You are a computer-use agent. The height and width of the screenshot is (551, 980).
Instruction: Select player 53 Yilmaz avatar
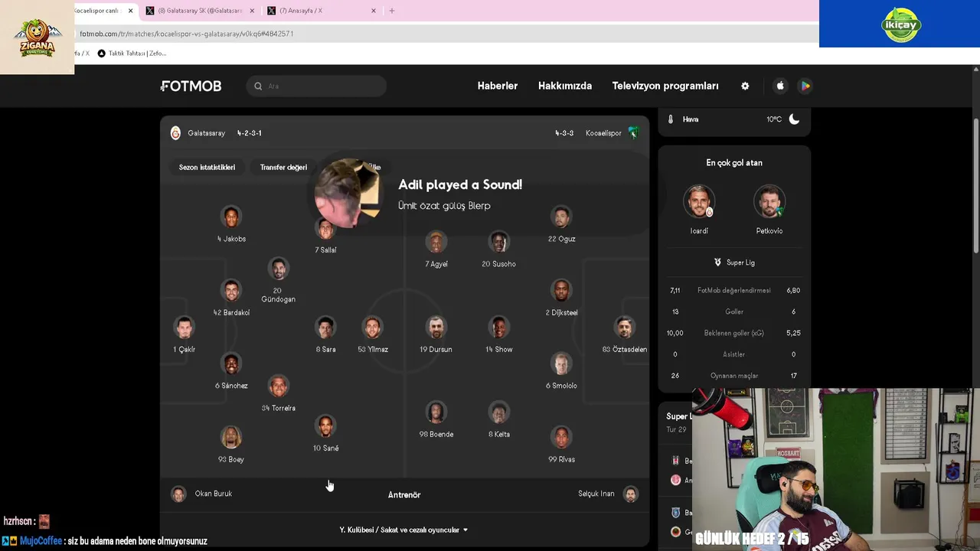[x=373, y=328]
